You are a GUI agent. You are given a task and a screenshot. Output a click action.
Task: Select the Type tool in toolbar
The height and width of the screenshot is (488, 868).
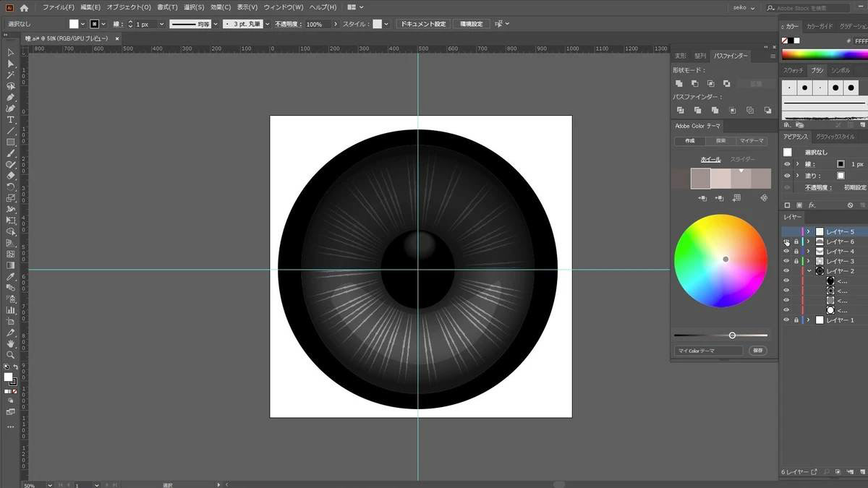pos(10,119)
